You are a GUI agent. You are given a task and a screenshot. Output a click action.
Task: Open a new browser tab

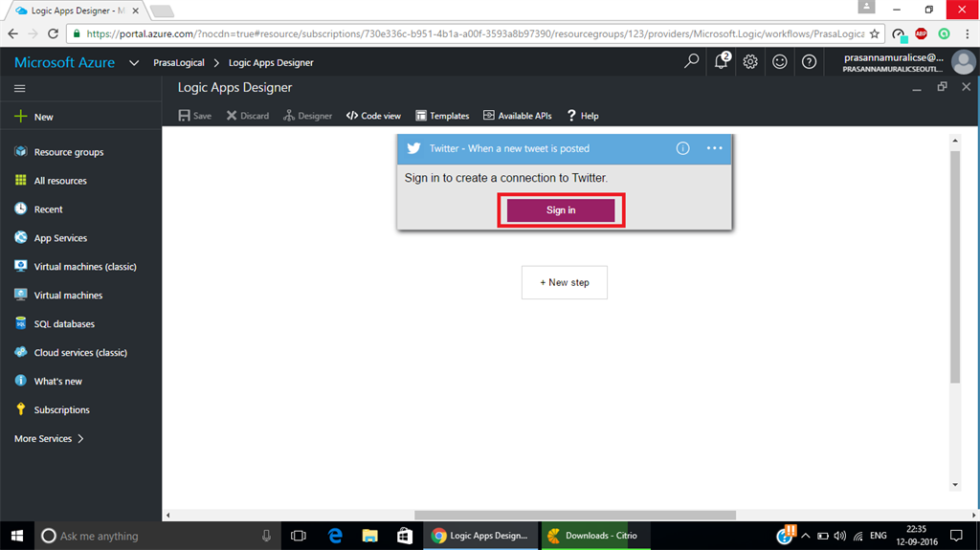[161, 11]
